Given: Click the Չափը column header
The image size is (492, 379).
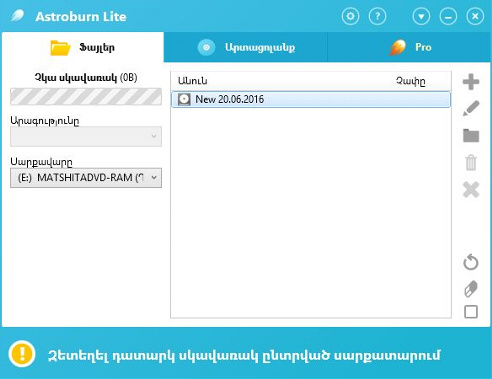Looking at the screenshot, I should coord(411,81).
